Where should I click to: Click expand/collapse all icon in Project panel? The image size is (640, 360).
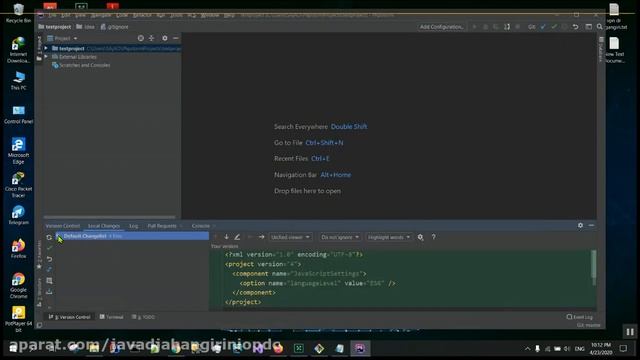coord(151,38)
